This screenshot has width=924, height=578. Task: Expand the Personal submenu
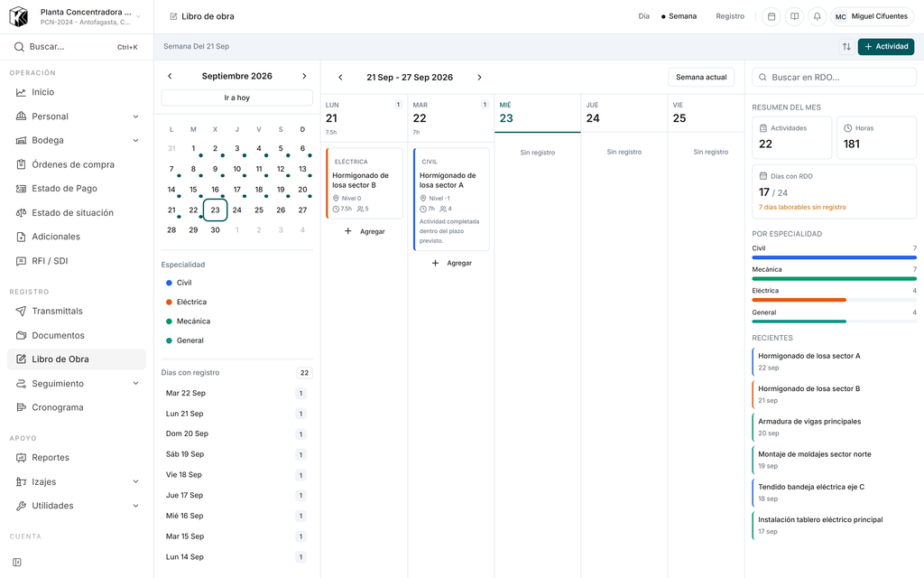pos(135,117)
